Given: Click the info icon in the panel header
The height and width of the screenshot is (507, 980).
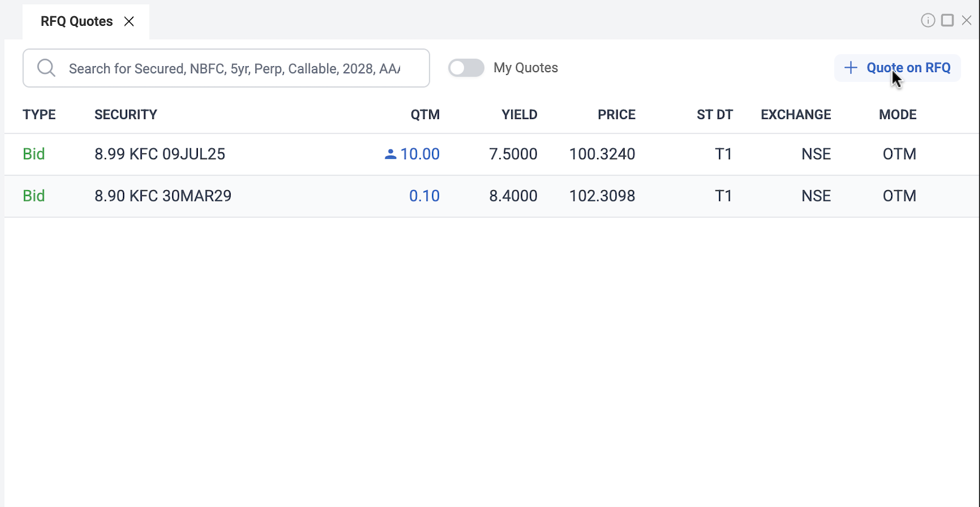Looking at the screenshot, I should coord(928,20).
